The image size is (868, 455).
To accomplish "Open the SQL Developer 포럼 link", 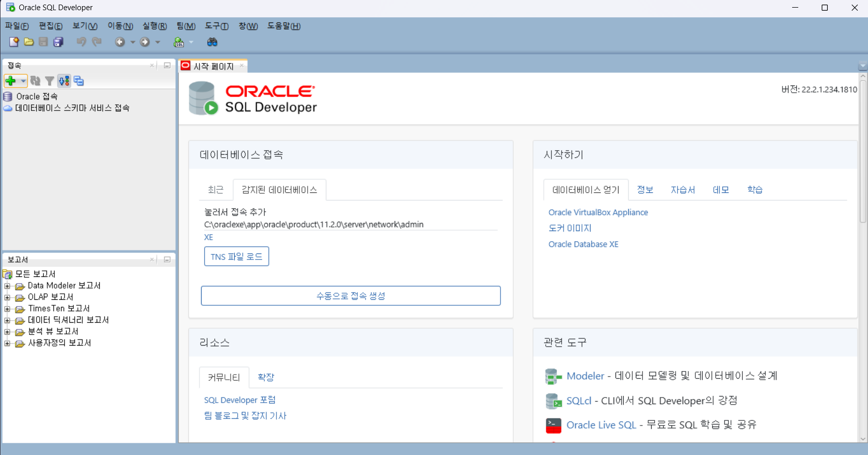I will 240,400.
